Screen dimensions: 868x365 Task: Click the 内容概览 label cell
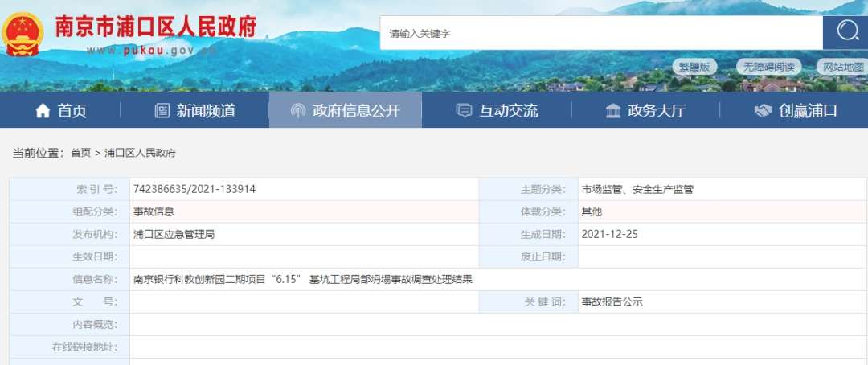pyautogui.click(x=70, y=324)
